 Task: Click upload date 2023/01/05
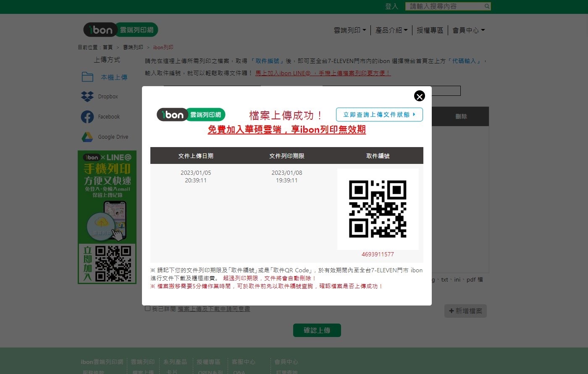tap(196, 173)
